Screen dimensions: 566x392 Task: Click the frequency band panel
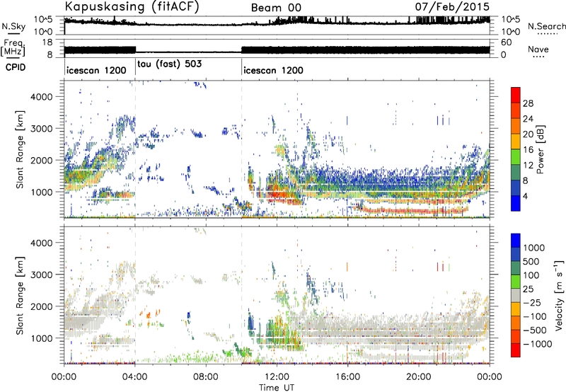click(x=277, y=48)
